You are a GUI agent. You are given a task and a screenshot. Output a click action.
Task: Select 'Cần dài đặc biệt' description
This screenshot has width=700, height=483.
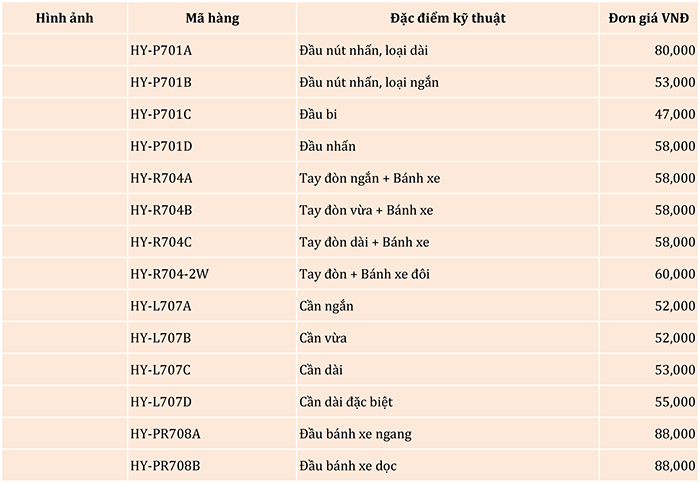tap(346, 402)
